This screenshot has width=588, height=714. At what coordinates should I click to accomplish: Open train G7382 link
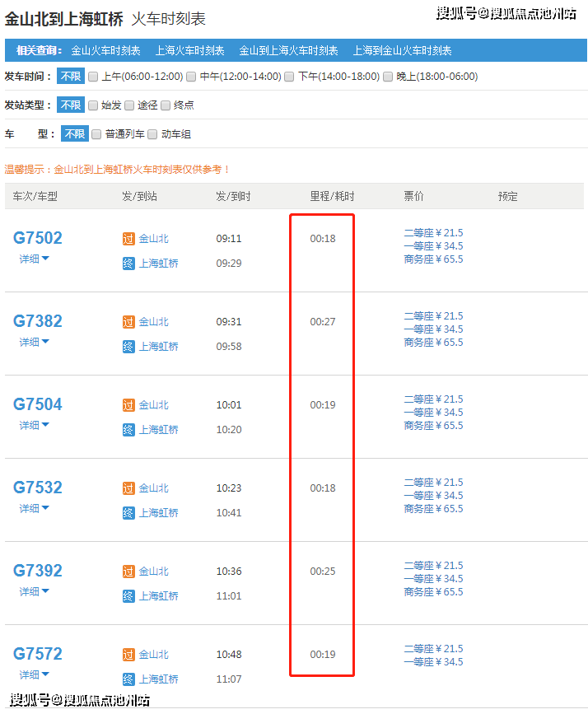tap(37, 321)
